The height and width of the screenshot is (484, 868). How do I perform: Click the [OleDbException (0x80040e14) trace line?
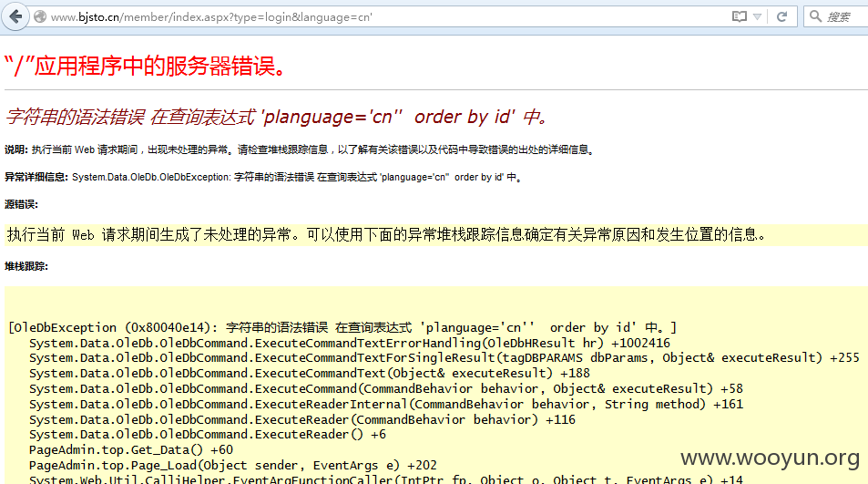pos(342,328)
